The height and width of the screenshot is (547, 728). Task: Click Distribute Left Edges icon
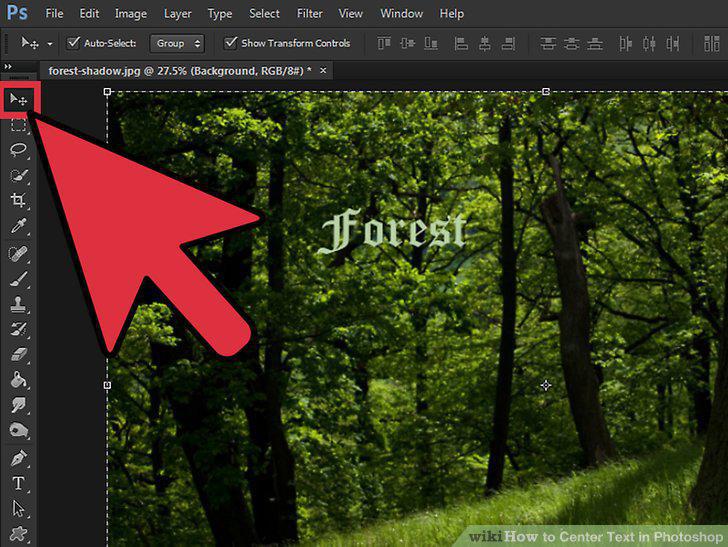625,43
